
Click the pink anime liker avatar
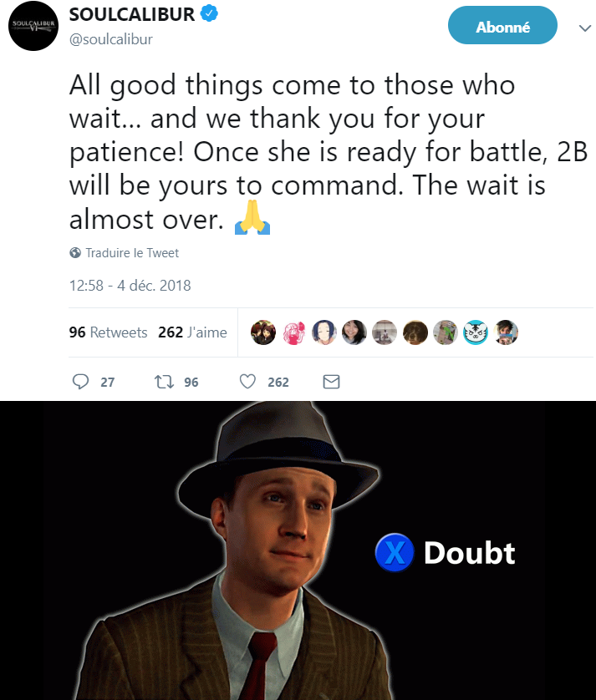point(293,332)
